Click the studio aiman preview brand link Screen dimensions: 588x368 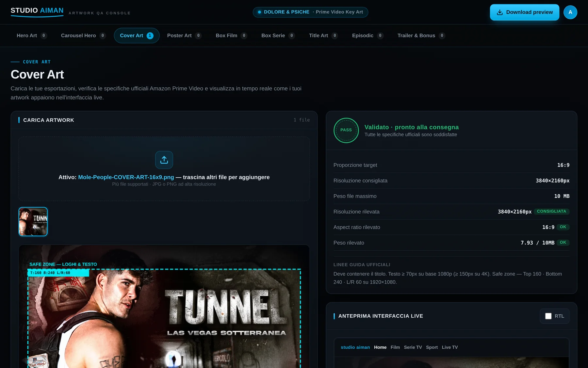[355, 347]
